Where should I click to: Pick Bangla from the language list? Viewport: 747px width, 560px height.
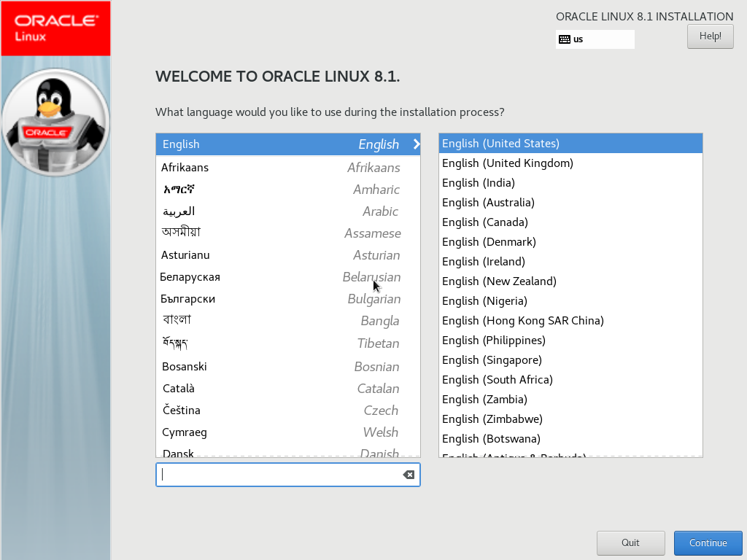[x=287, y=321]
